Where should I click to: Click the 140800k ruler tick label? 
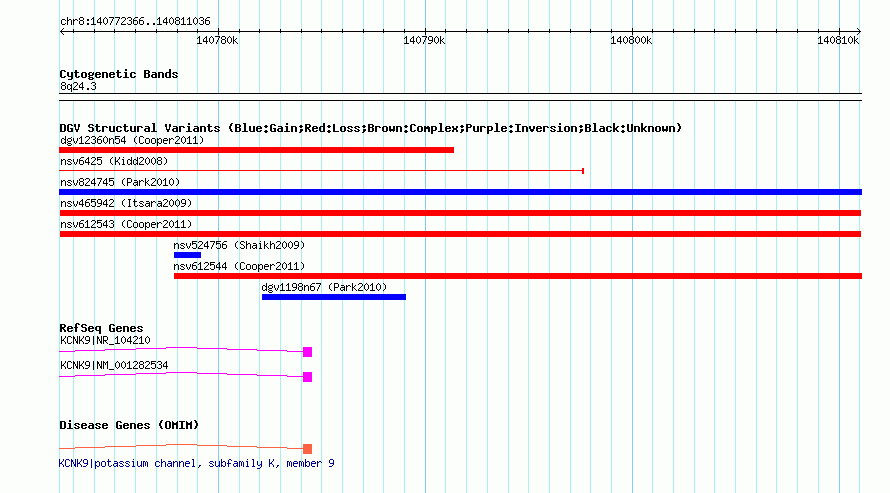coord(631,41)
